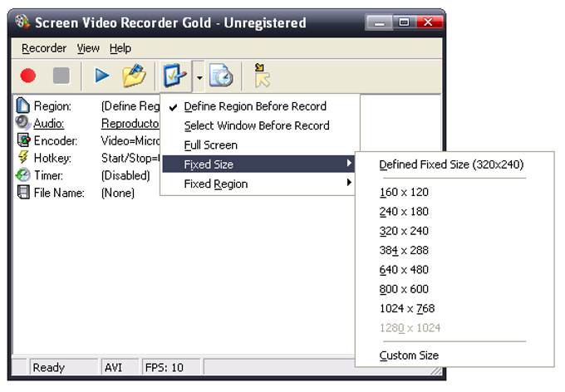Click the Hotkey lightning icon

(x=23, y=158)
